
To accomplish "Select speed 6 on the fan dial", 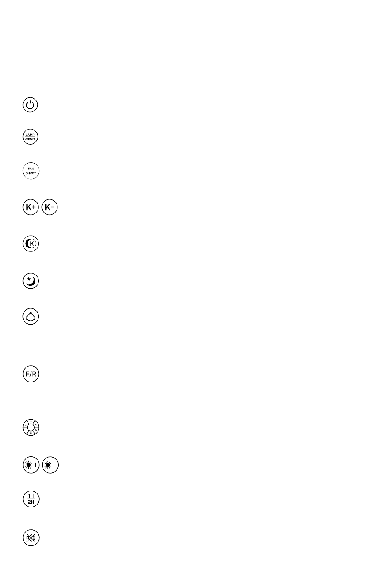I will click(x=31, y=433).
